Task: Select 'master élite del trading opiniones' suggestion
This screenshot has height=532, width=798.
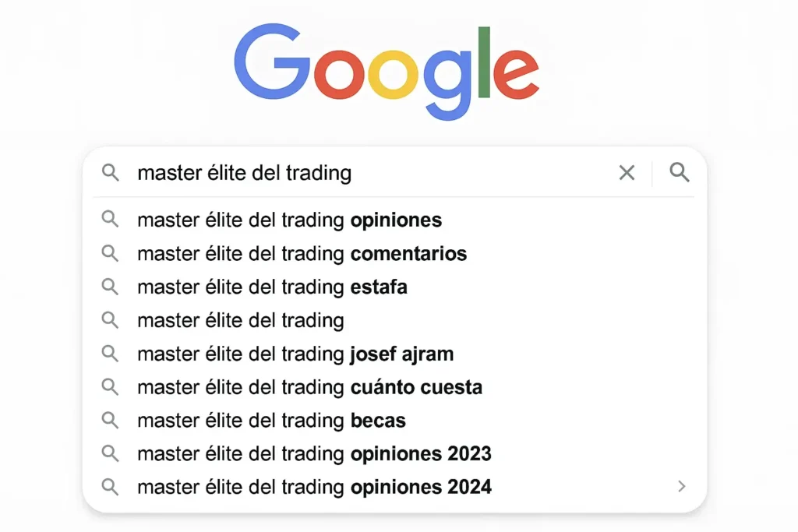Action: 289,220
